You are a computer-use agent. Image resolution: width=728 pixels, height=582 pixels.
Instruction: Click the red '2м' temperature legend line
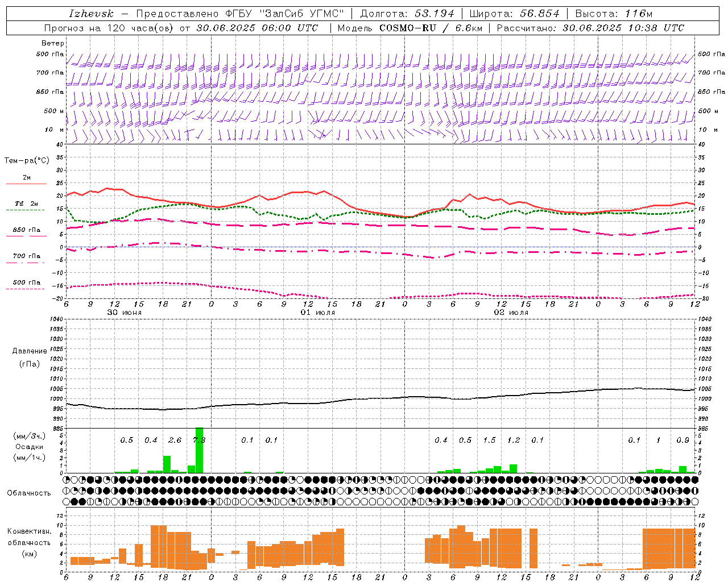pos(26,184)
